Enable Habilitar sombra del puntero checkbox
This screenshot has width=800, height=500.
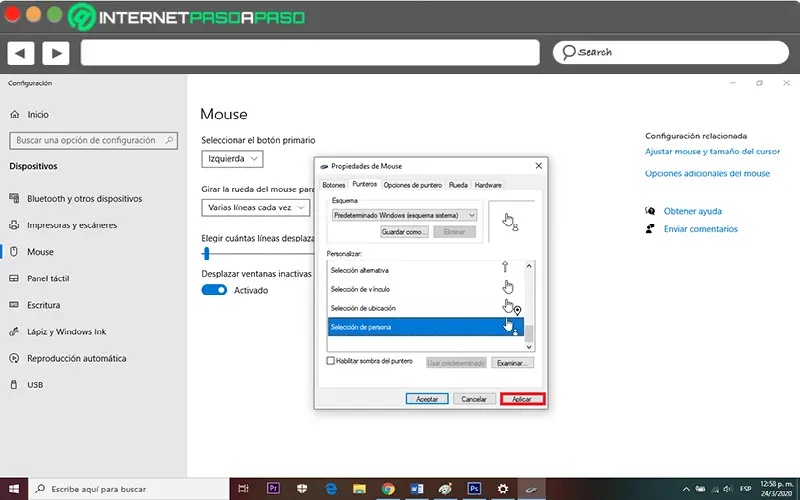(331, 361)
